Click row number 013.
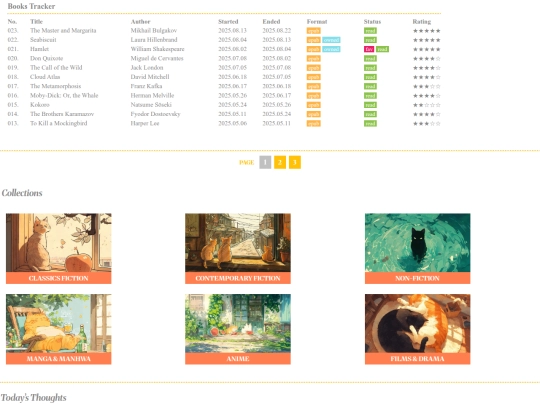Screen dimensions: 540x405 coord(13,124)
